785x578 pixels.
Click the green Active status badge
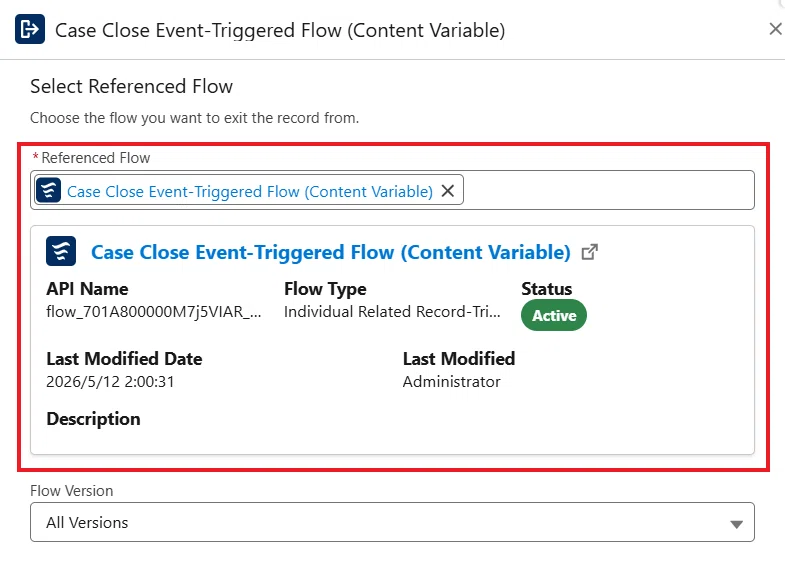coord(554,315)
